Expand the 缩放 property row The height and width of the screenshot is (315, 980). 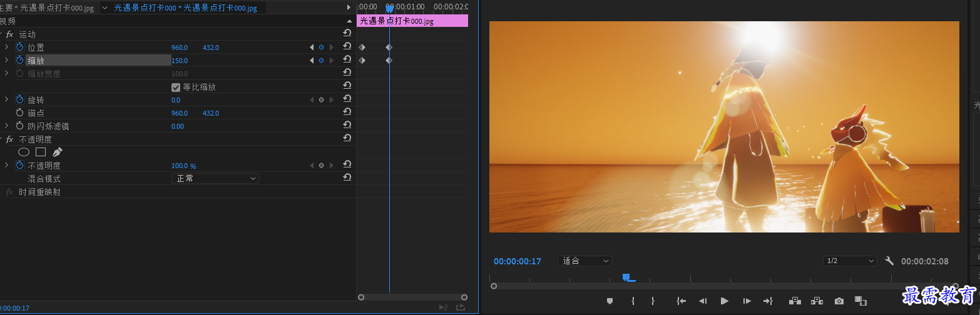pos(6,61)
